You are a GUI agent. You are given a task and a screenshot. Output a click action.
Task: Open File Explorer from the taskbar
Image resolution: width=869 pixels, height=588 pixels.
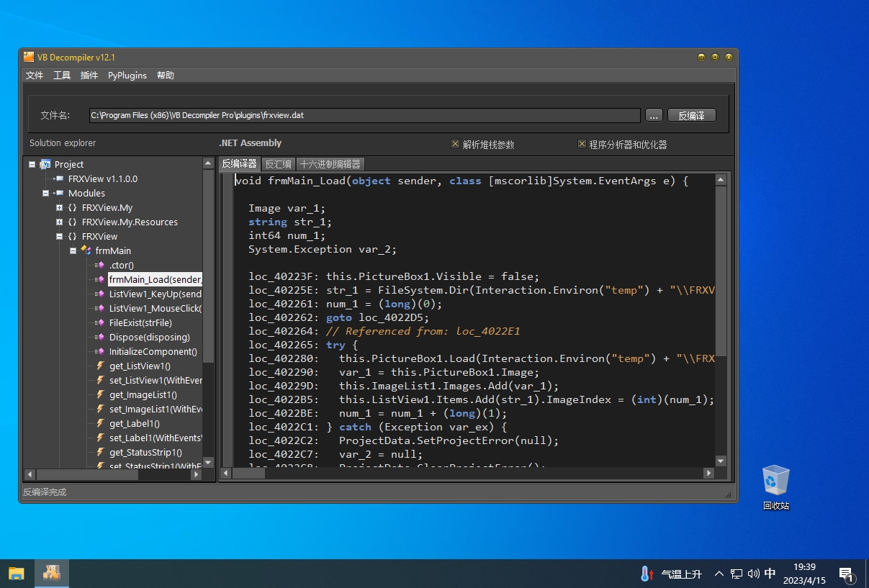point(17,574)
